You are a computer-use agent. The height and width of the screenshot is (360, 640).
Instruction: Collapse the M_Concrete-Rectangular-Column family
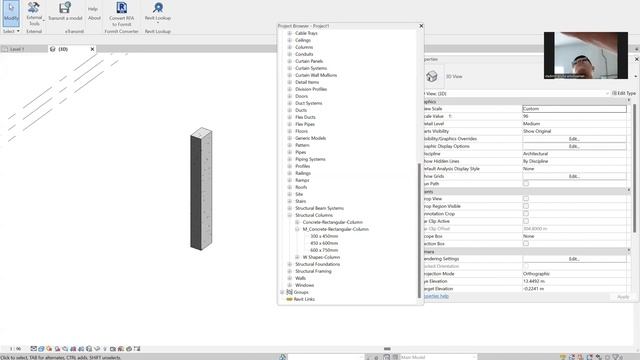297,229
